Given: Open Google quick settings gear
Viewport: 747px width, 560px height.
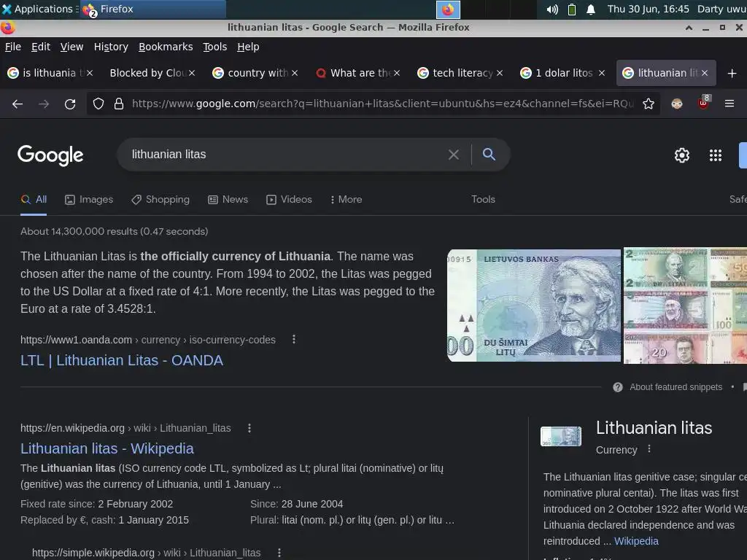Looking at the screenshot, I should [682, 155].
